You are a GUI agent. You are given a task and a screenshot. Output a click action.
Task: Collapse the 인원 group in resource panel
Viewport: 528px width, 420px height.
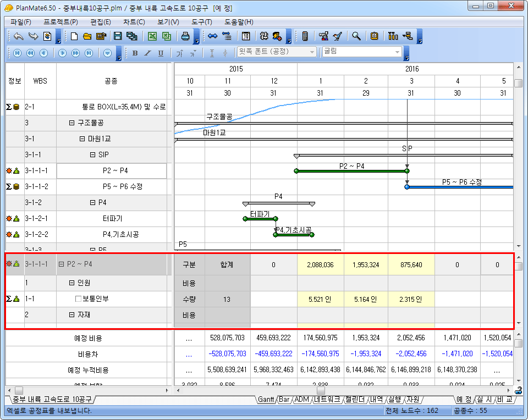(x=71, y=284)
